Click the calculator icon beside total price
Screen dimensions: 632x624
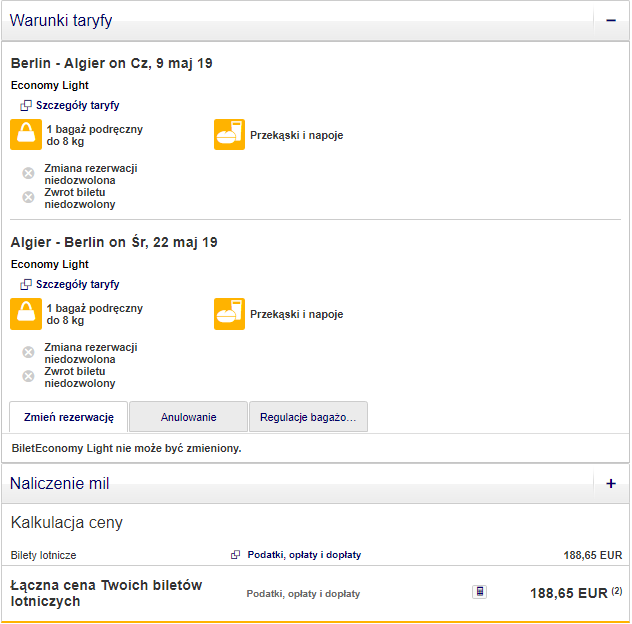pyautogui.click(x=479, y=592)
